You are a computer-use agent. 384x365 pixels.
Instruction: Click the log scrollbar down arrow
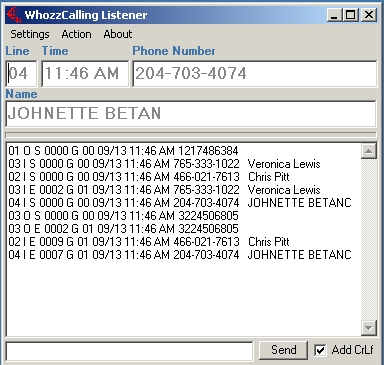369,328
